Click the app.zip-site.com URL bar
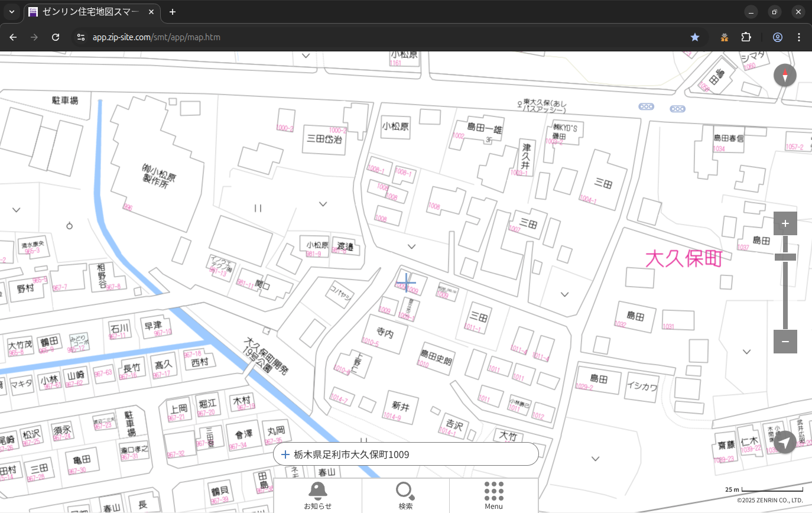The width and height of the screenshot is (812, 513). tap(355, 37)
